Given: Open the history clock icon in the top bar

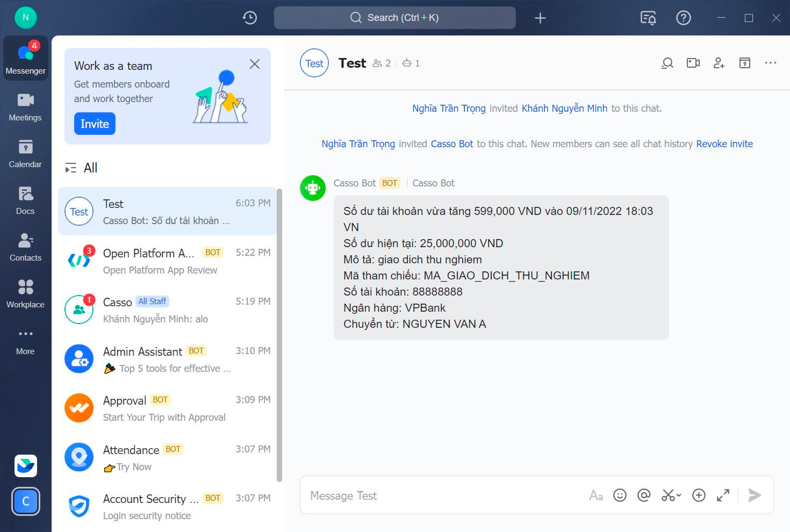Looking at the screenshot, I should pyautogui.click(x=250, y=18).
